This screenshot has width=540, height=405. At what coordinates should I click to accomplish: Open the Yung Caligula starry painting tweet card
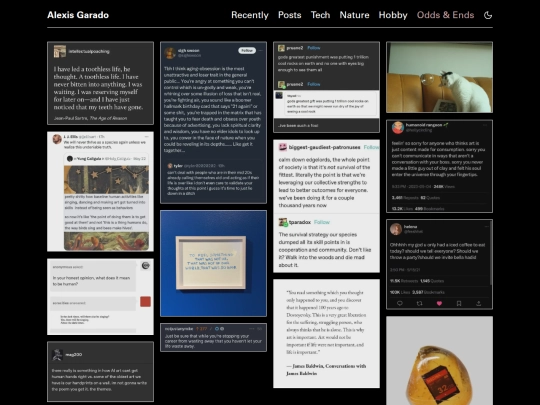(100, 191)
